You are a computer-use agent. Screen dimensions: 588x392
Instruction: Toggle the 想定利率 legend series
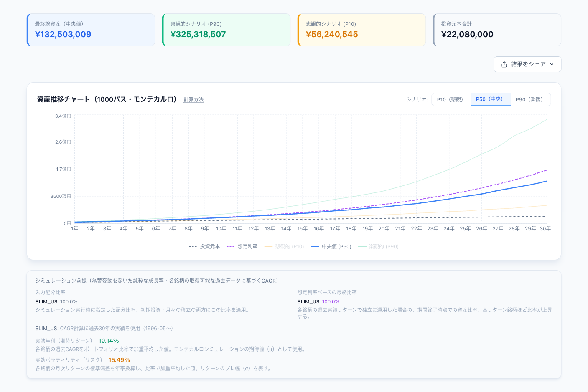(x=242, y=247)
